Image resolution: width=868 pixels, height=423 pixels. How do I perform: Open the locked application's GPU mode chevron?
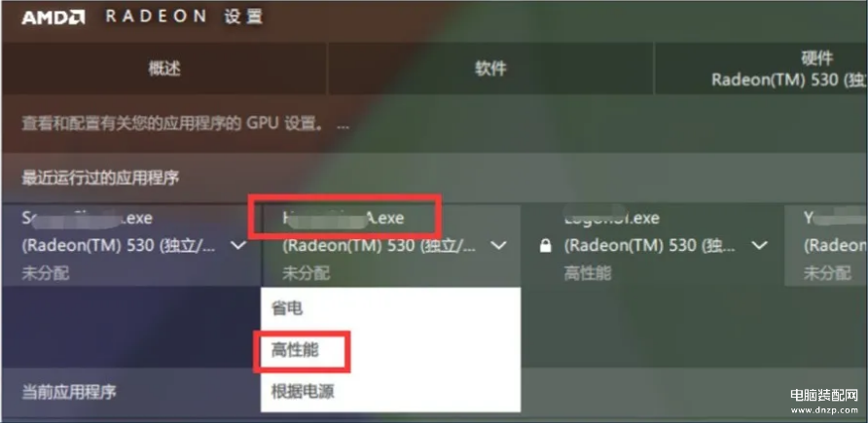[760, 245]
